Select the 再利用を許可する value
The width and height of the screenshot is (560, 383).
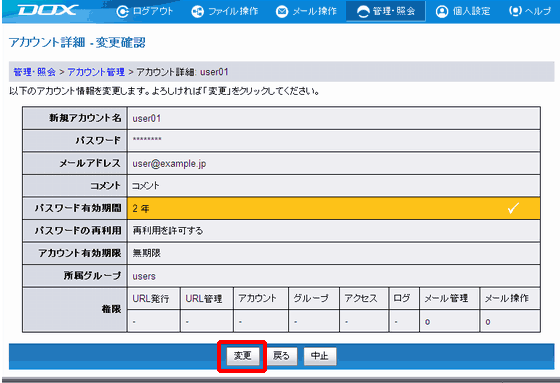(168, 230)
